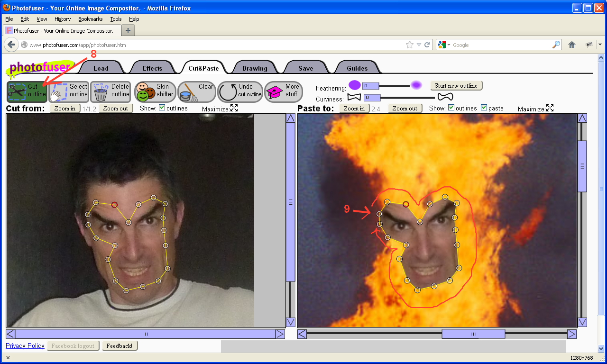
Task: Click Paste to vertical scrollbar up arrow
Action: [x=582, y=118]
